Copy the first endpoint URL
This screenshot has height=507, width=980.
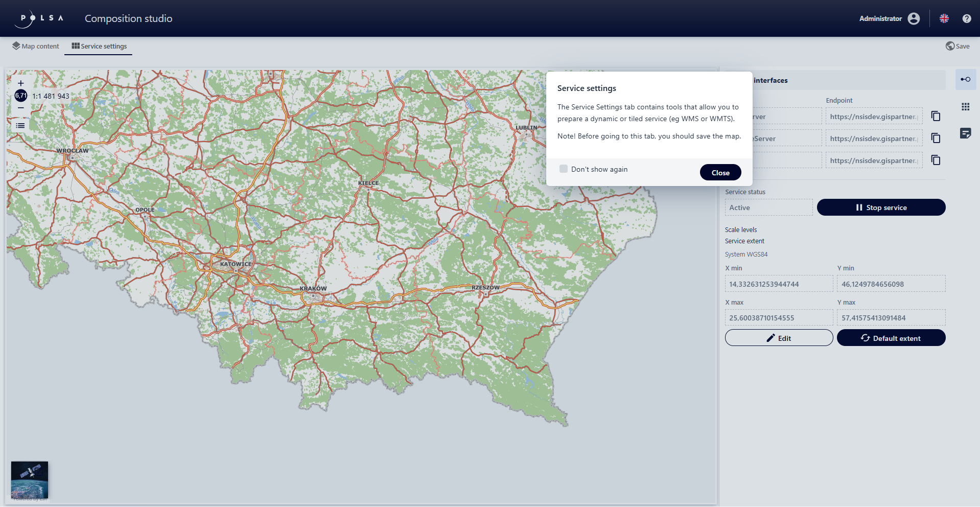tap(936, 116)
